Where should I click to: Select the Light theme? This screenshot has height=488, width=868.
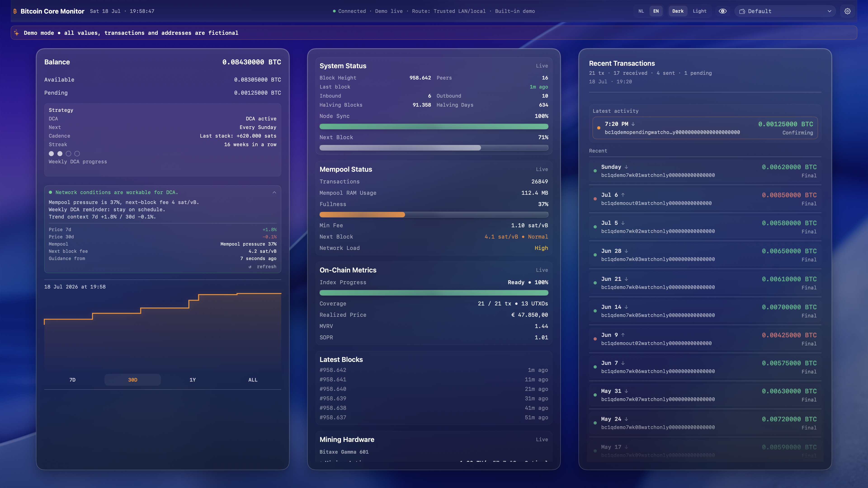click(700, 11)
